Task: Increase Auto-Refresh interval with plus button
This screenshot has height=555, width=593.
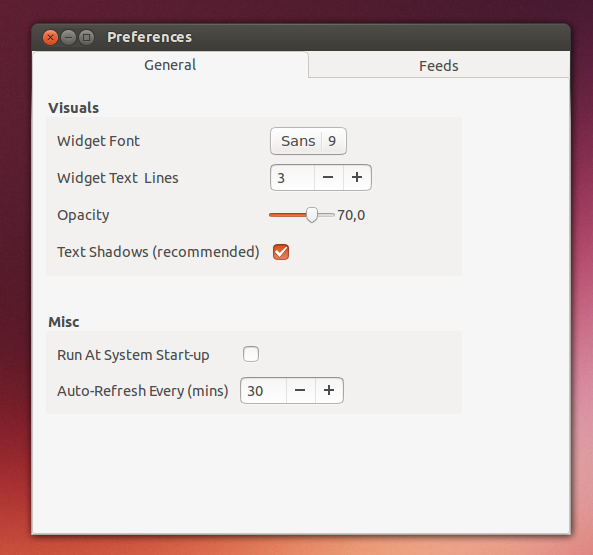Action: click(329, 391)
